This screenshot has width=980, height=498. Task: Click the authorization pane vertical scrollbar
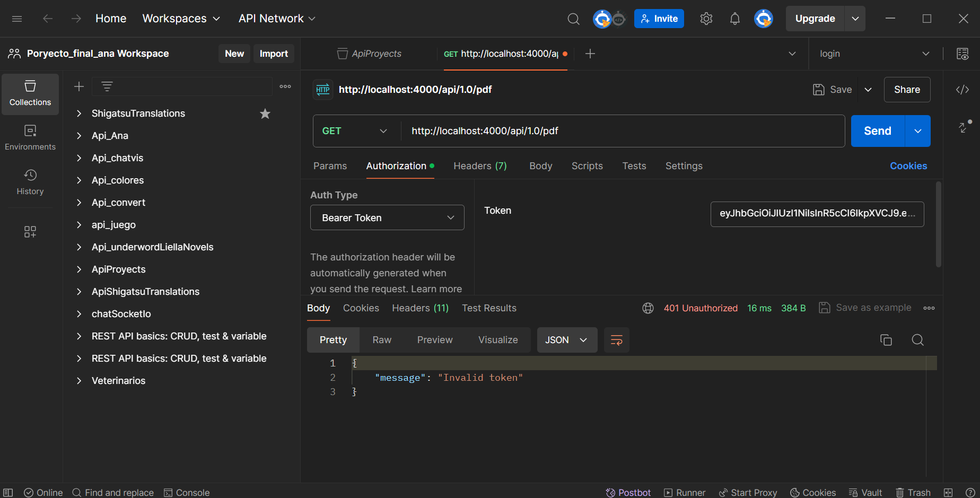939,224
